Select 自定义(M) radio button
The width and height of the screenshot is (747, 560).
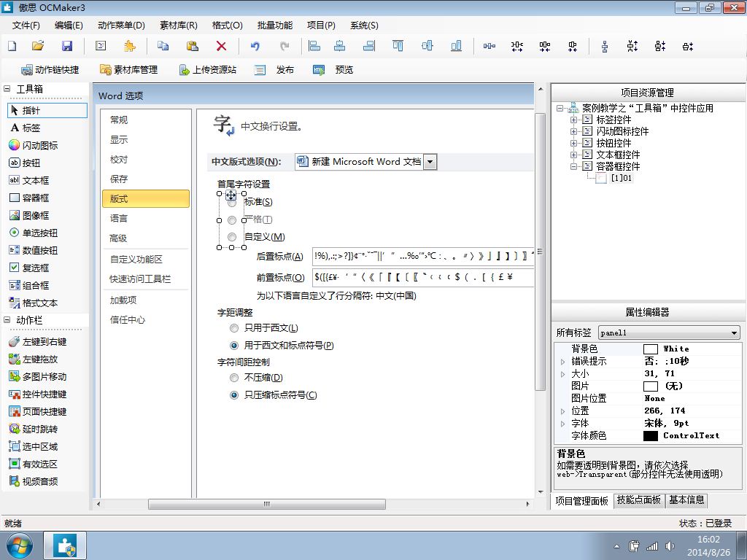232,237
